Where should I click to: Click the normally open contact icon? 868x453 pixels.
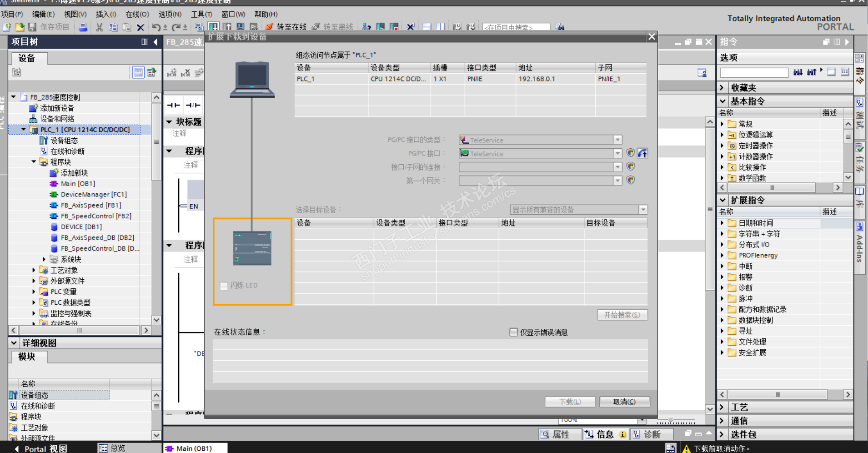coord(173,105)
